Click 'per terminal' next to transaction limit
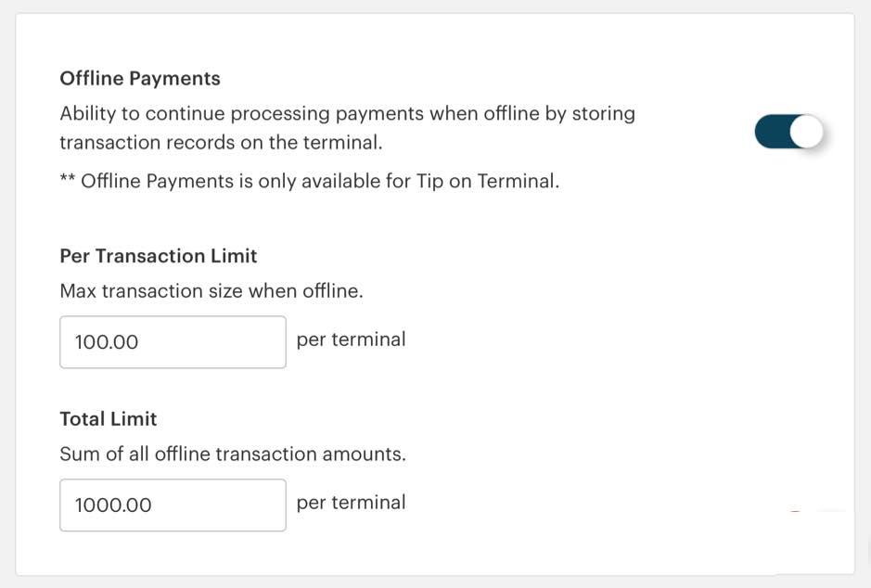The image size is (871, 588). tap(351, 339)
